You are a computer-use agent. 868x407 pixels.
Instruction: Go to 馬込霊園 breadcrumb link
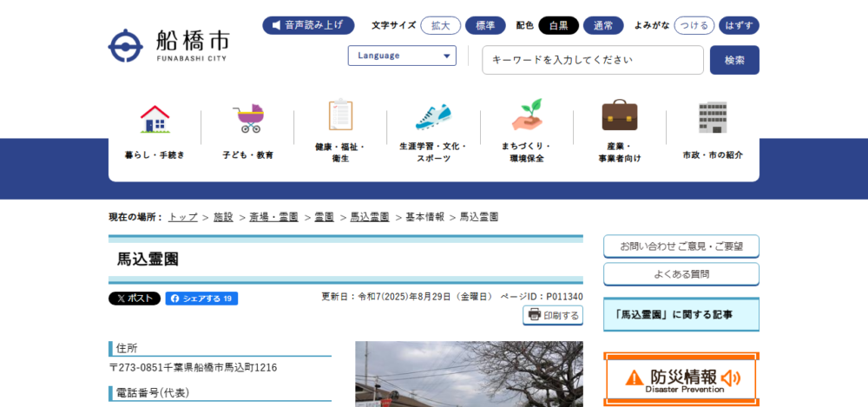point(369,217)
